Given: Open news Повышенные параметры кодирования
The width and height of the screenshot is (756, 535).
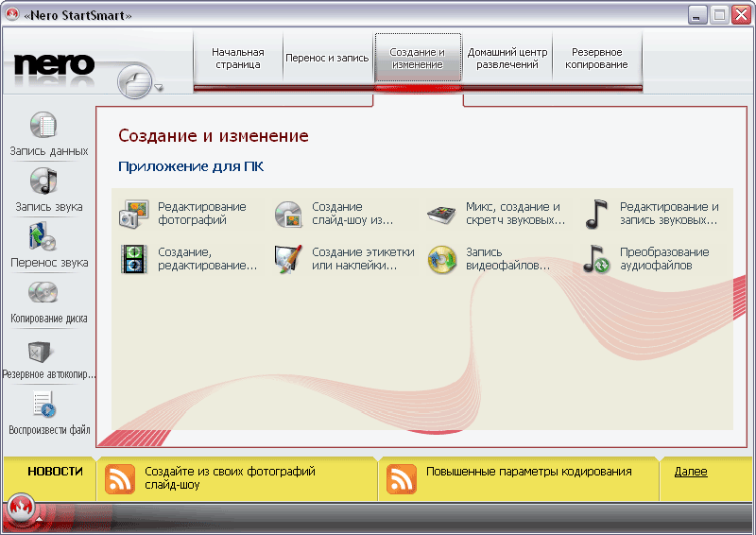Looking at the screenshot, I should pyautogui.click(x=529, y=472).
